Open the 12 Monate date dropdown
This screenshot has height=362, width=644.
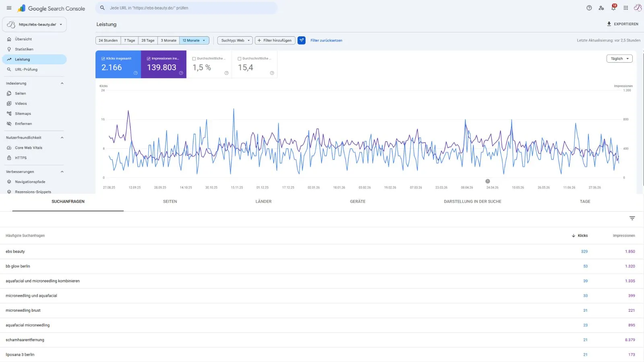point(194,40)
